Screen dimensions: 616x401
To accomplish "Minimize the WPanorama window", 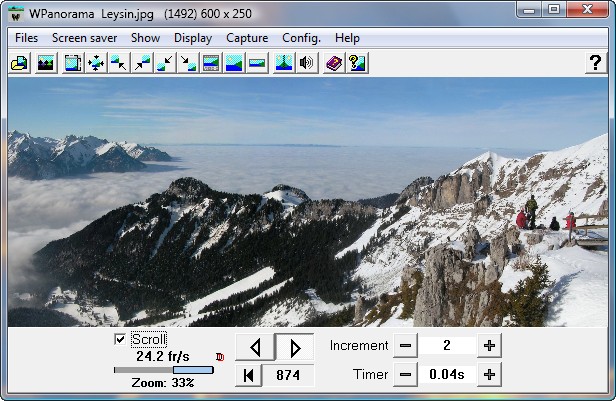I will 529,9.
